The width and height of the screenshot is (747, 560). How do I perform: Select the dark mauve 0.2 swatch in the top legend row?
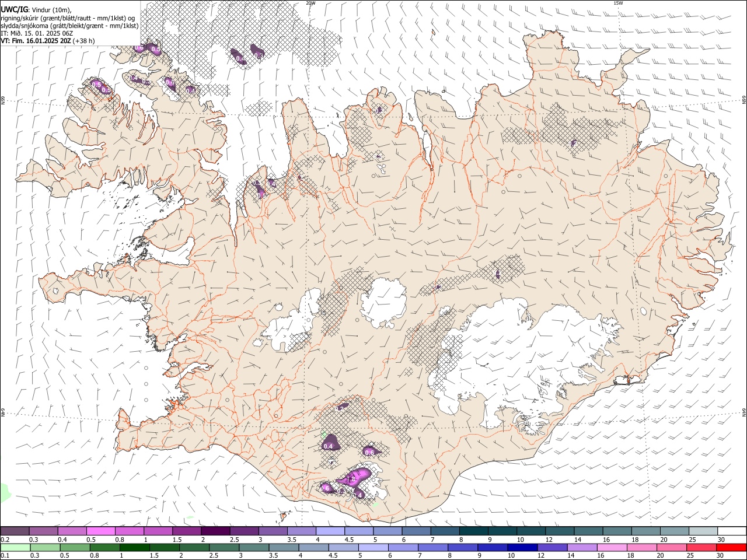[15, 531]
